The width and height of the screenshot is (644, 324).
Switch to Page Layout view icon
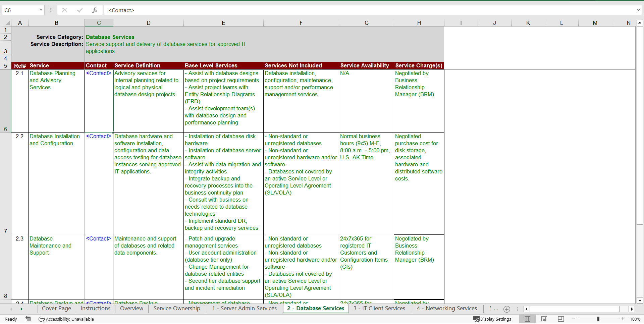544,319
